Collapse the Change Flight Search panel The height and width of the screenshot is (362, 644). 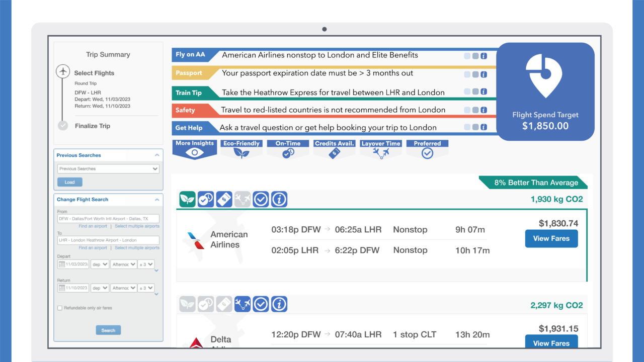(157, 200)
